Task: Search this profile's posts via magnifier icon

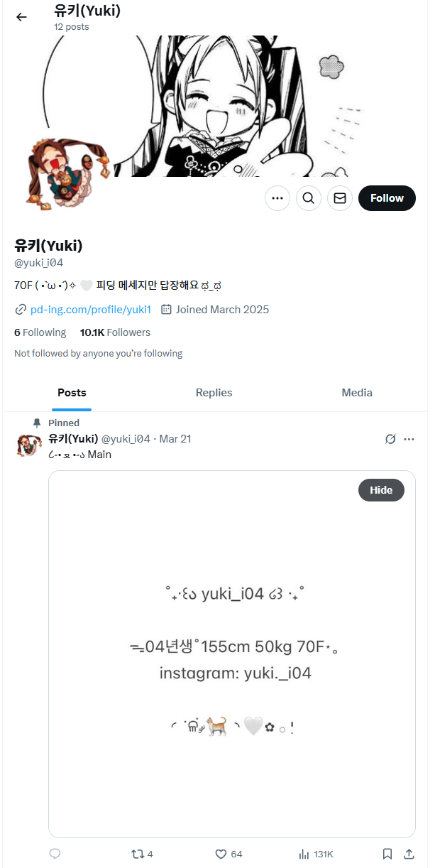Action: [x=309, y=198]
